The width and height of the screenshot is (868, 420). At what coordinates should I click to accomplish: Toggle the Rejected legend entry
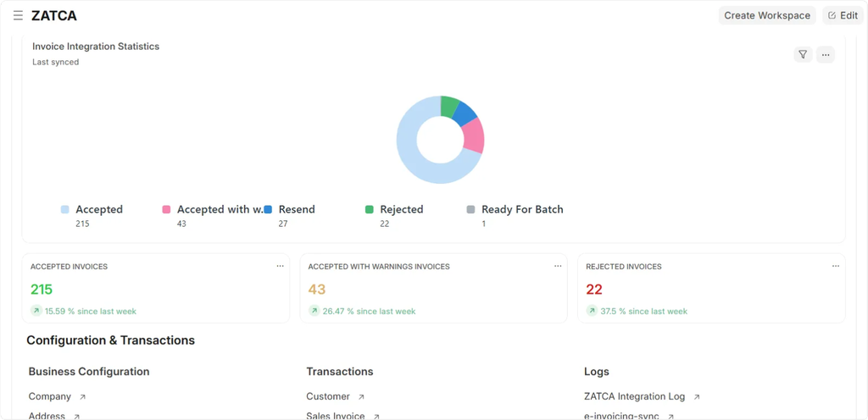pos(401,209)
